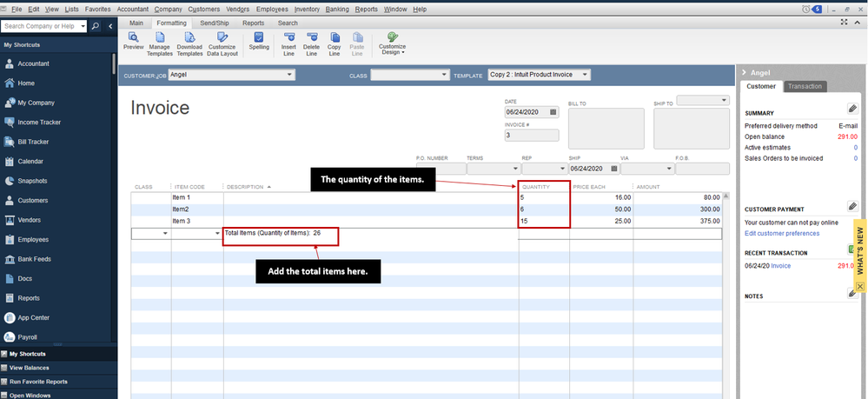This screenshot has width=868, height=399.
Task: Expand the Terms dropdown
Action: point(515,169)
